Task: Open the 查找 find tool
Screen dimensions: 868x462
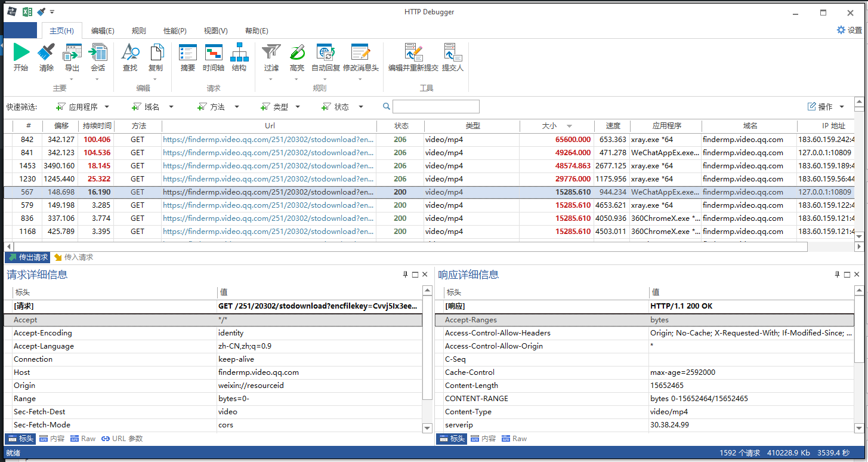Action: 130,53
